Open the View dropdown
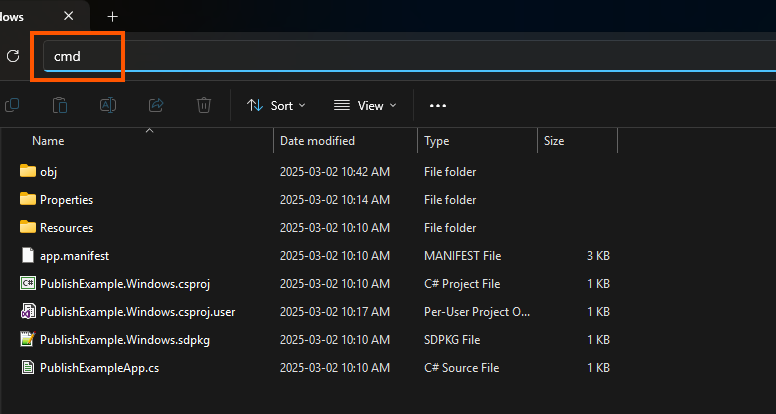This screenshot has height=414, width=776. 365,105
